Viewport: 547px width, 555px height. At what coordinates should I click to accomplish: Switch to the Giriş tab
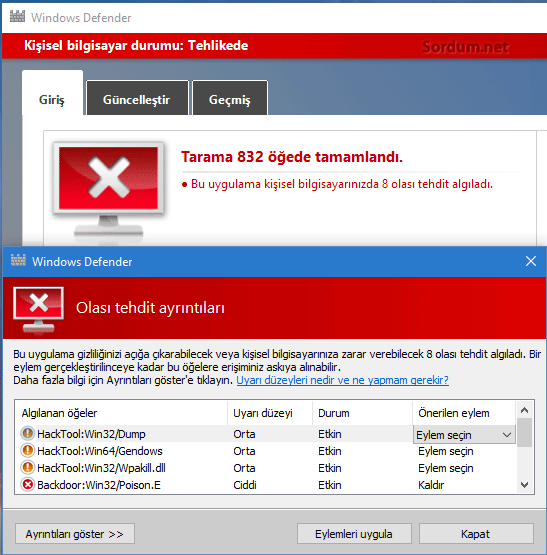(52, 93)
